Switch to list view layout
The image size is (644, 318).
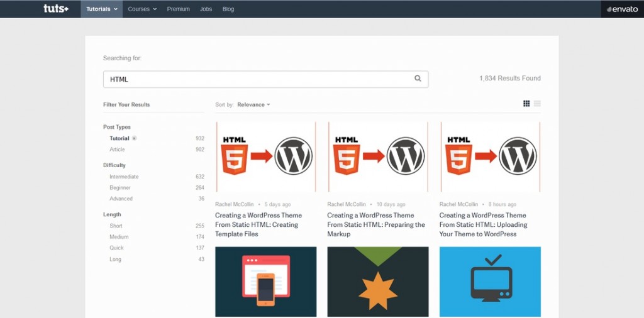pos(537,104)
